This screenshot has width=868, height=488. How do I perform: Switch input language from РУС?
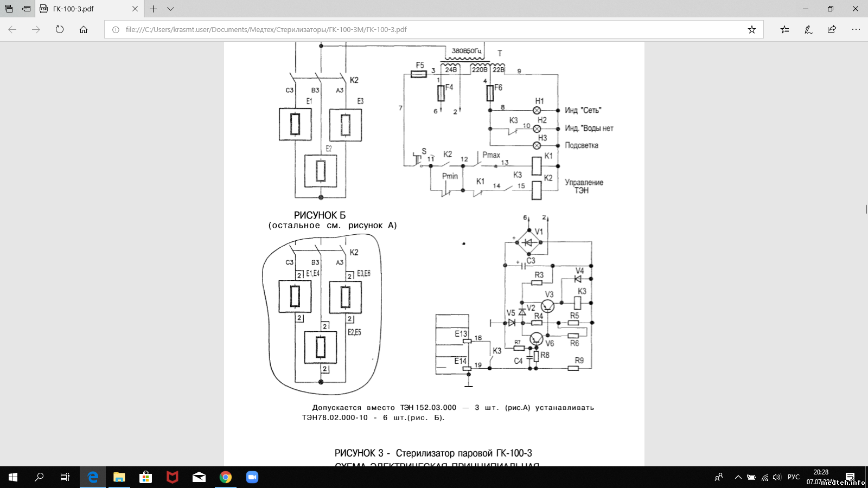[793, 477]
